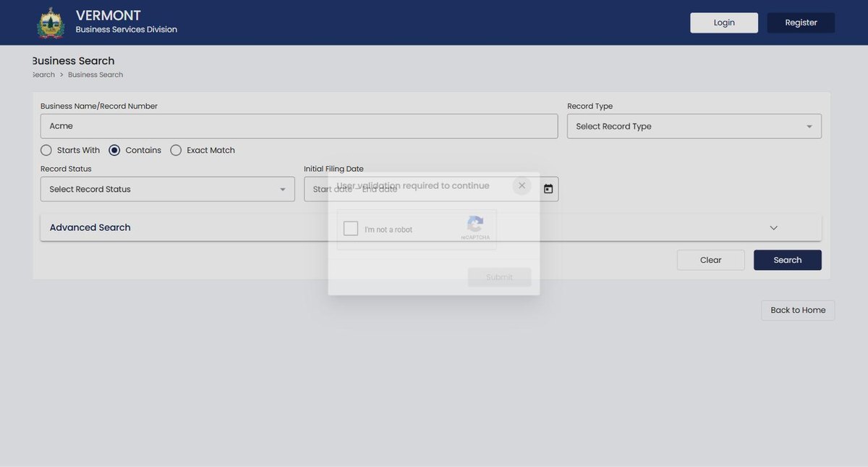Click the Record Type field label

coord(590,106)
